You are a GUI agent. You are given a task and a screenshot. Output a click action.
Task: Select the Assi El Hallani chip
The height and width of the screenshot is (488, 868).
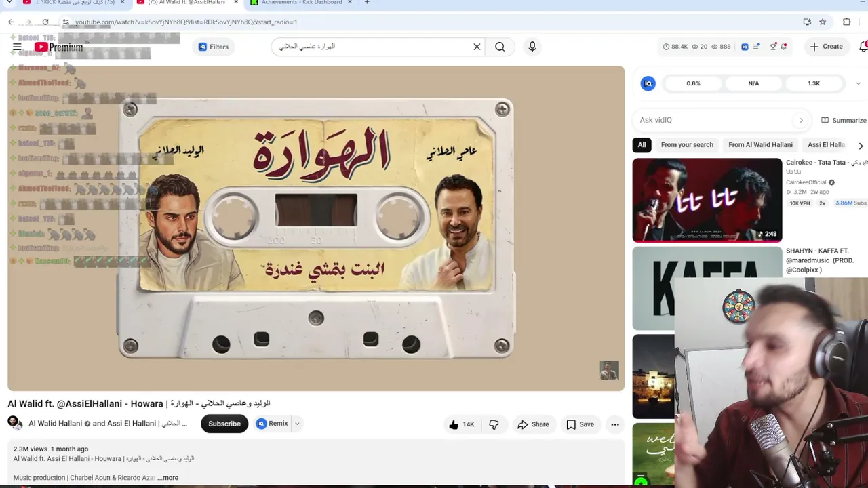pyautogui.click(x=827, y=144)
